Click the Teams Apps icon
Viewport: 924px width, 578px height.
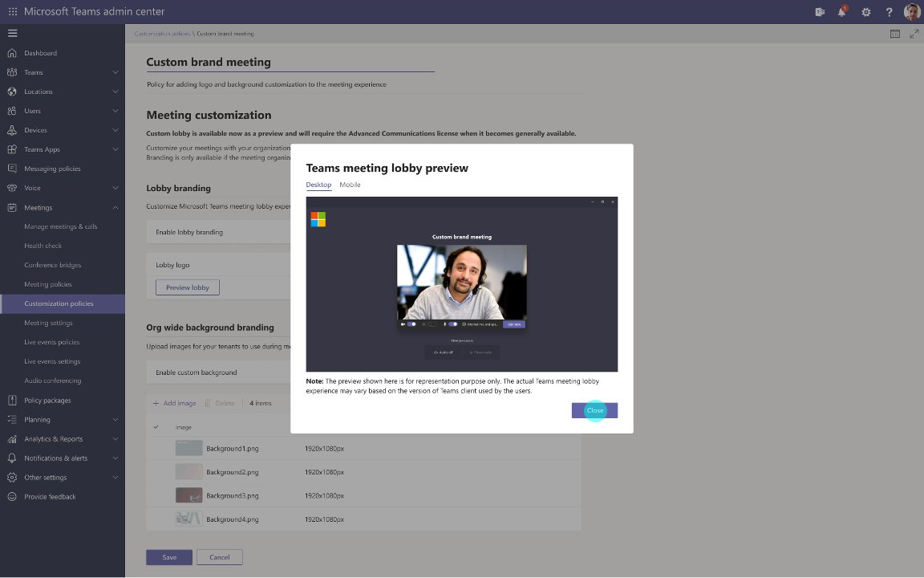point(12,149)
